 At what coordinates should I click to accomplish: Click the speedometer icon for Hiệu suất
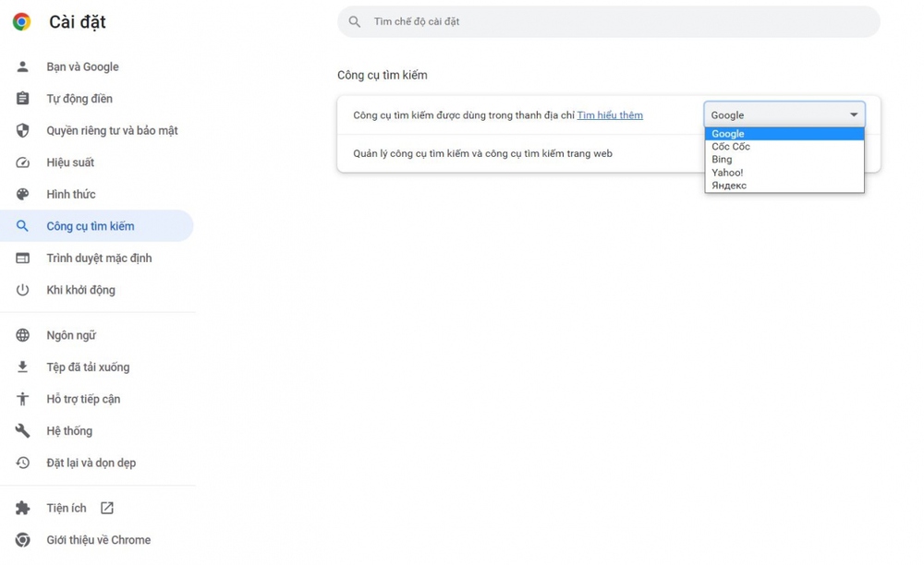tap(22, 162)
